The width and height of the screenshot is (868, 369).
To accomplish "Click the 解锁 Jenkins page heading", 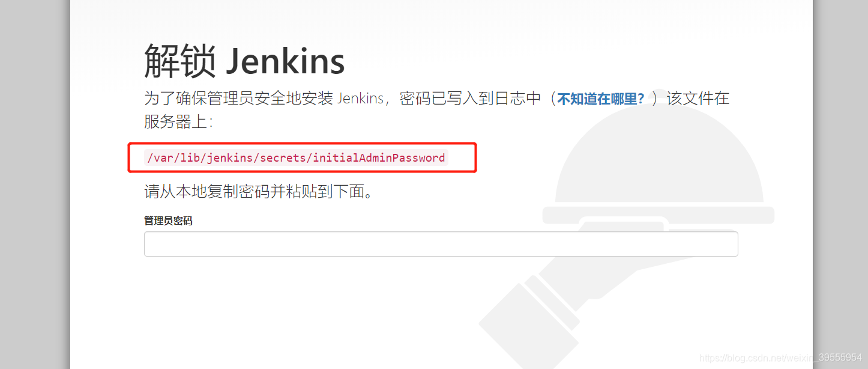I will pos(244,61).
